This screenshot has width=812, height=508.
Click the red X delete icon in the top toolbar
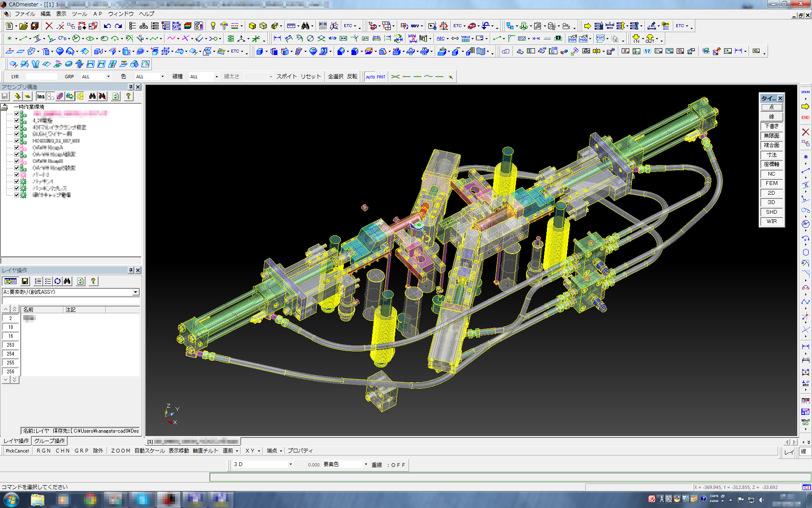[x=49, y=26]
